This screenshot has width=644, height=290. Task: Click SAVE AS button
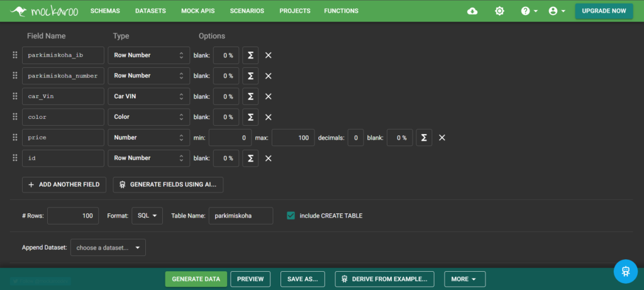pos(303,279)
